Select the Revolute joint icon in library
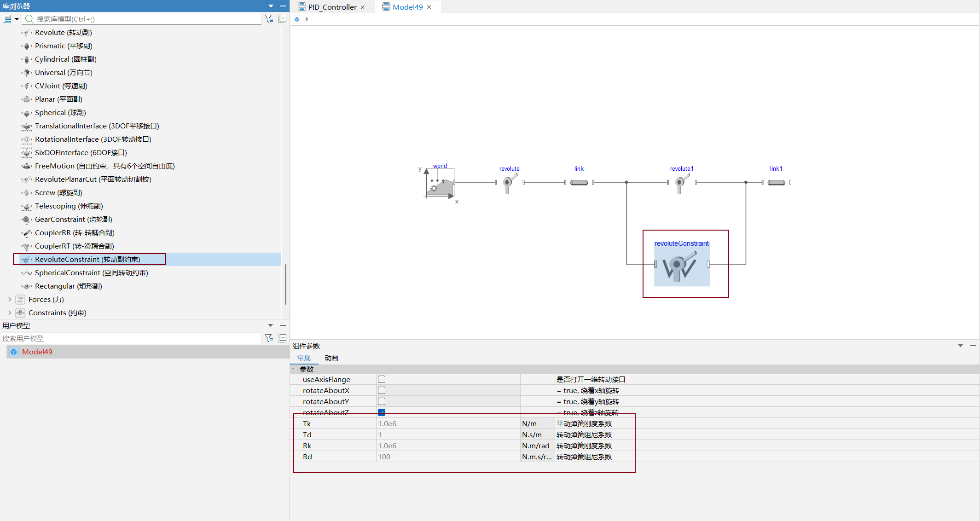980x521 pixels. (x=27, y=33)
